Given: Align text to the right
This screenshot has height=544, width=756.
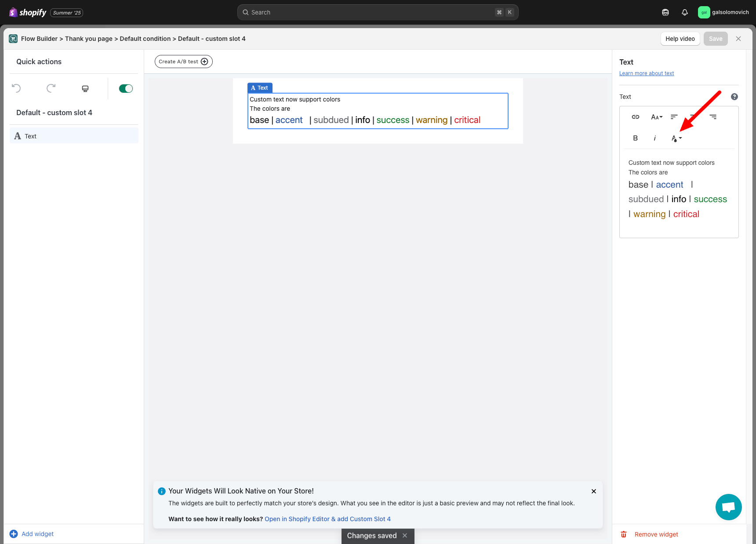Looking at the screenshot, I should pyautogui.click(x=713, y=117).
